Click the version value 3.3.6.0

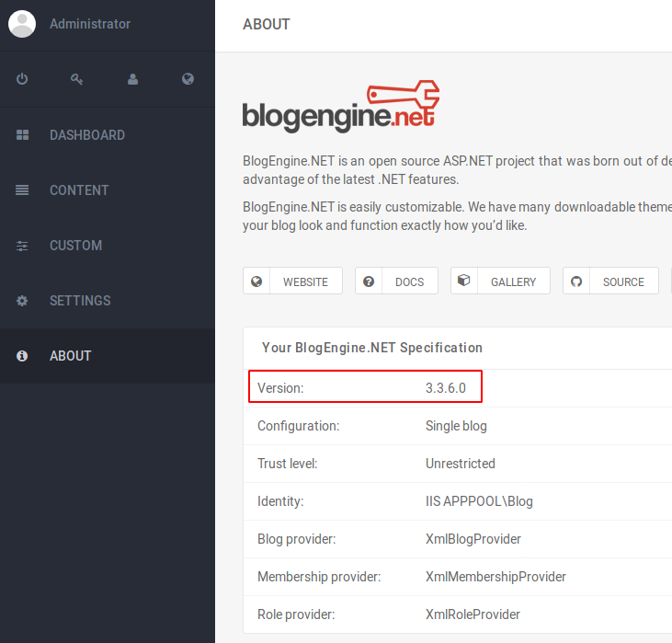pos(446,388)
